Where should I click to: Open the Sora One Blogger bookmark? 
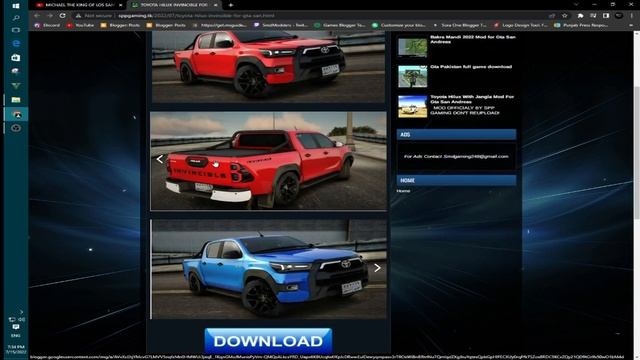click(x=460, y=25)
